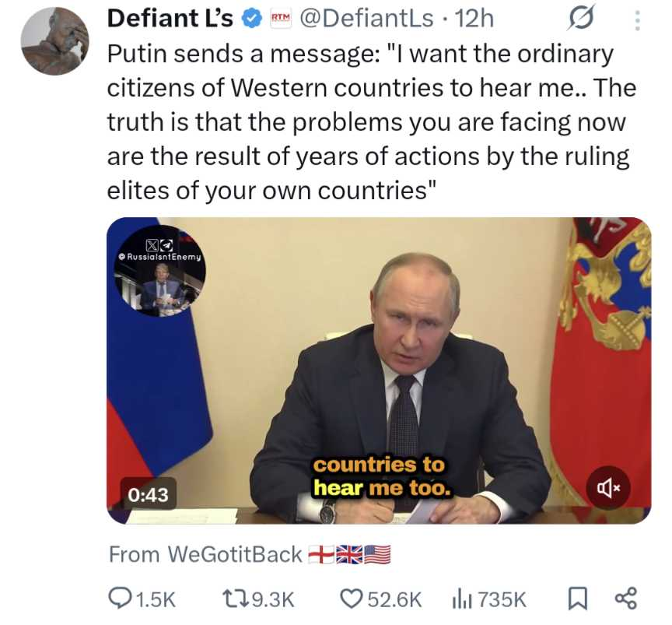Open the share icon menu
Viewport: 672px width, 625px height.
626,599
